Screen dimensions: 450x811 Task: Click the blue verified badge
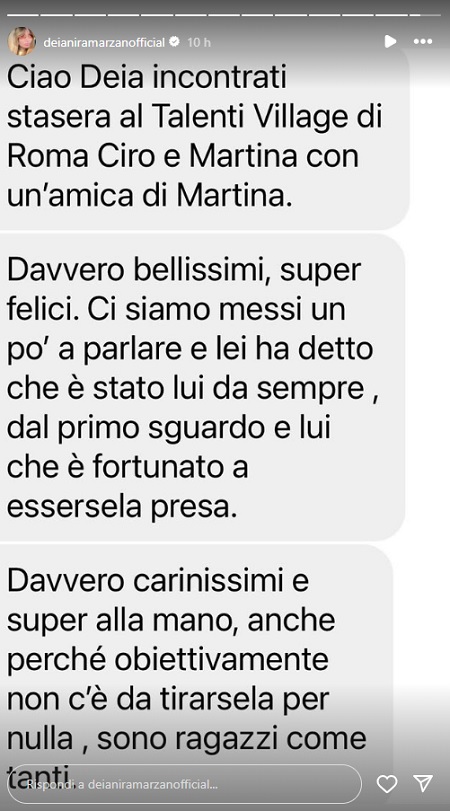pyautogui.click(x=174, y=42)
